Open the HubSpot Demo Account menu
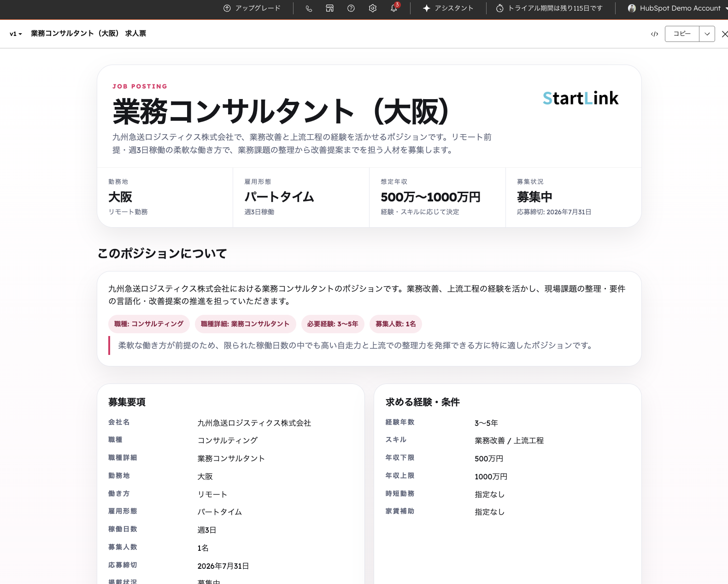 point(680,8)
